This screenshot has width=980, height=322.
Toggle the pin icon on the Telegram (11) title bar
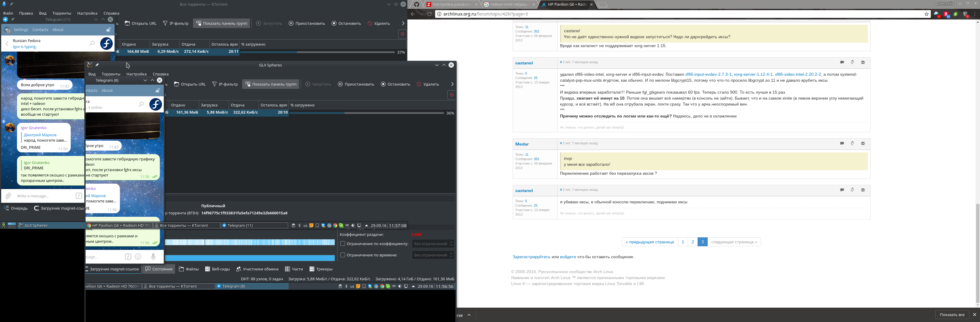click(x=13, y=19)
